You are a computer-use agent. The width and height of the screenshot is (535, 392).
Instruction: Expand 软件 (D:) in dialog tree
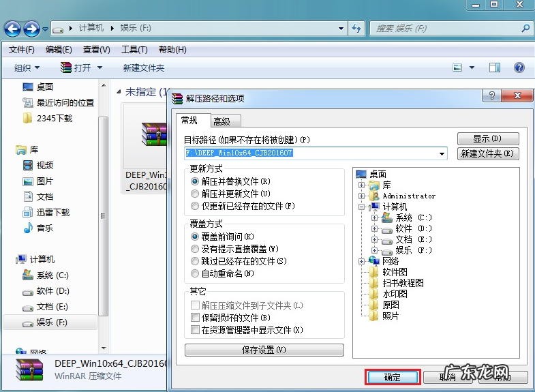(x=374, y=228)
